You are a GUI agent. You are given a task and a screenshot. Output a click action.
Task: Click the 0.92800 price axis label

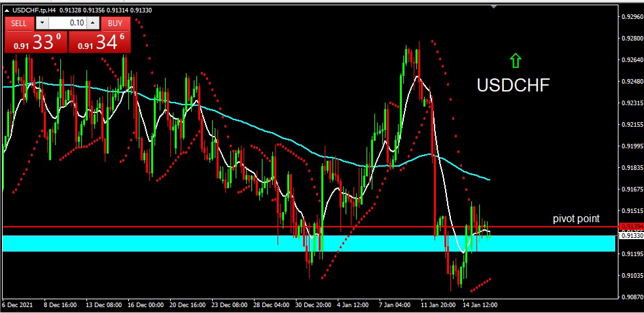click(632, 39)
